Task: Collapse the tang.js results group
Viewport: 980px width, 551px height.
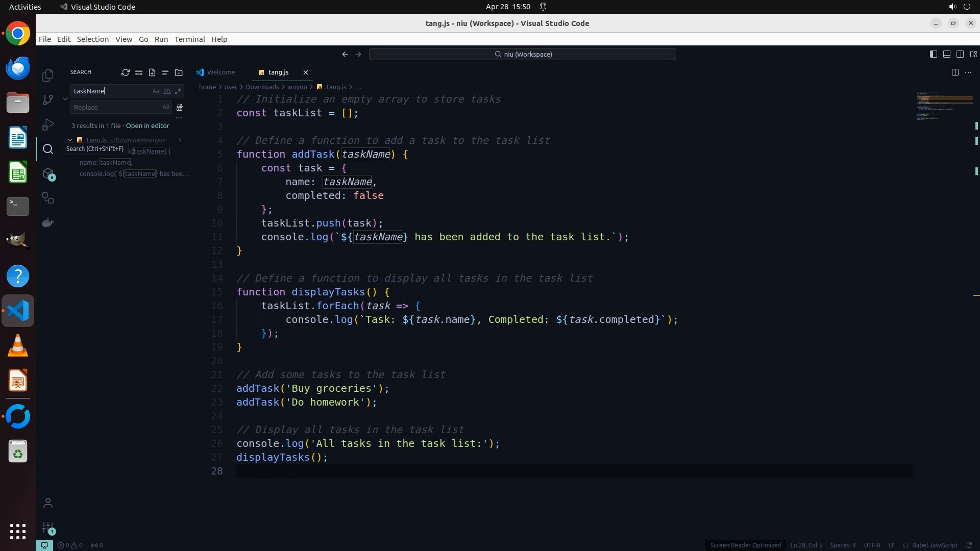Action: pos(70,140)
